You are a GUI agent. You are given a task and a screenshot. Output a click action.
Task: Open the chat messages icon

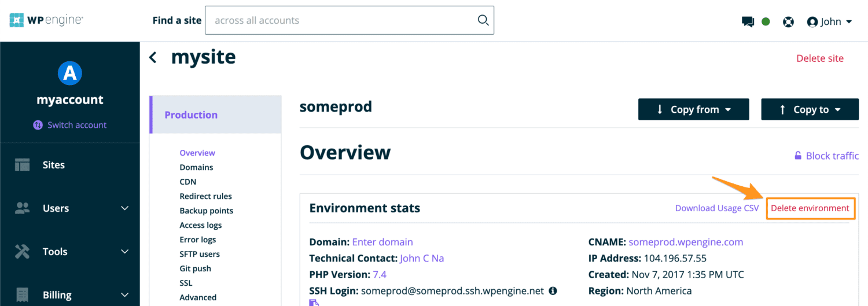click(748, 22)
